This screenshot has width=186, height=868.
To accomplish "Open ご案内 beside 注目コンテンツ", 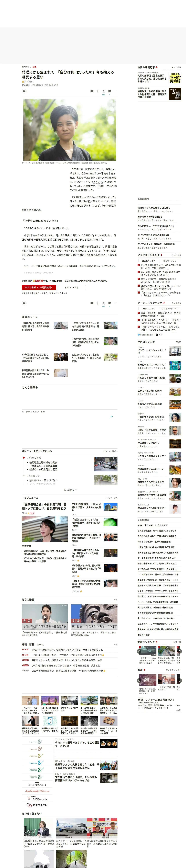I will pos(178,342).
